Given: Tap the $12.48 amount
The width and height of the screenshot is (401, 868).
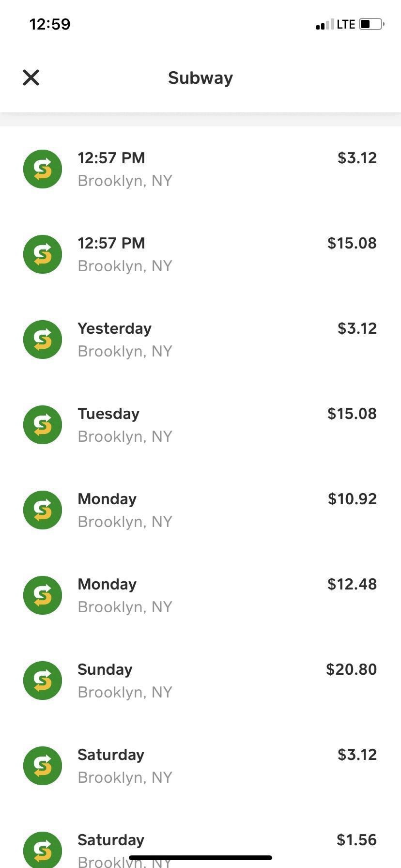Looking at the screenshot, I should [352, 584].
